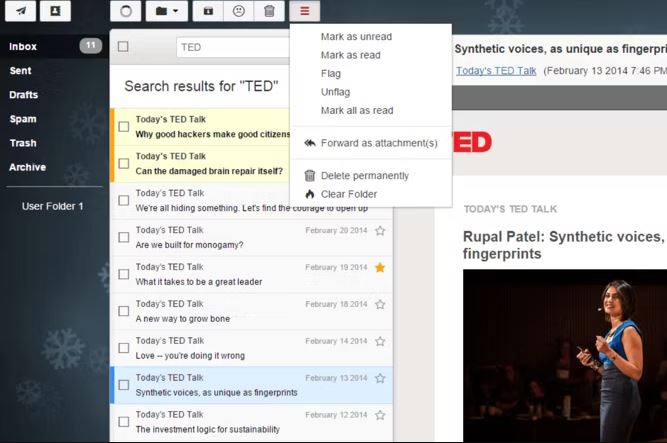Open the Inbox folder

[x=23, y=46]
